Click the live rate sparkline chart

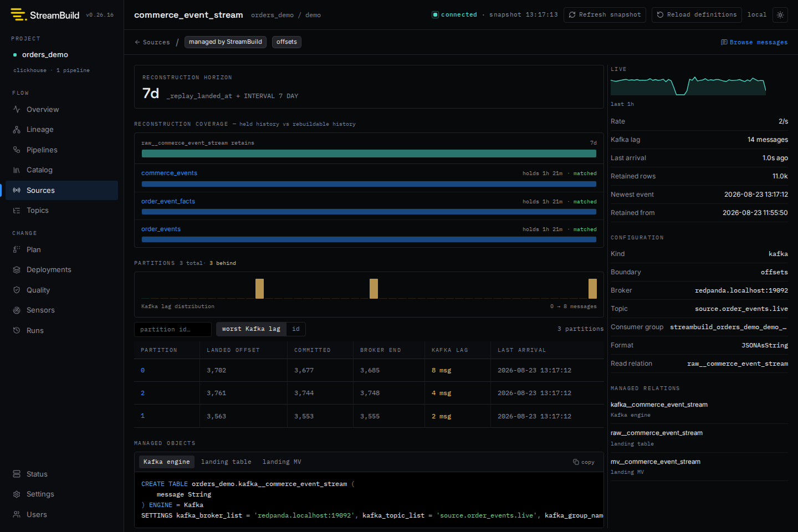[688, 86]
